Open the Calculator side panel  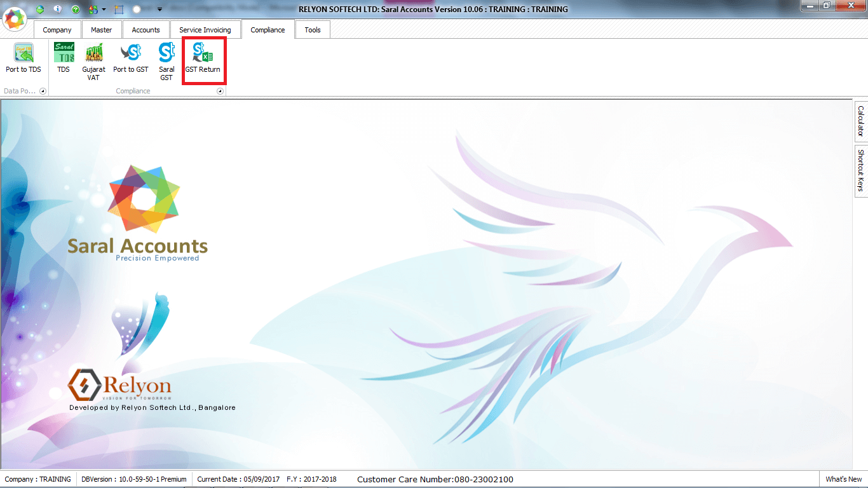pyautogui.click(x=861, y=121)
